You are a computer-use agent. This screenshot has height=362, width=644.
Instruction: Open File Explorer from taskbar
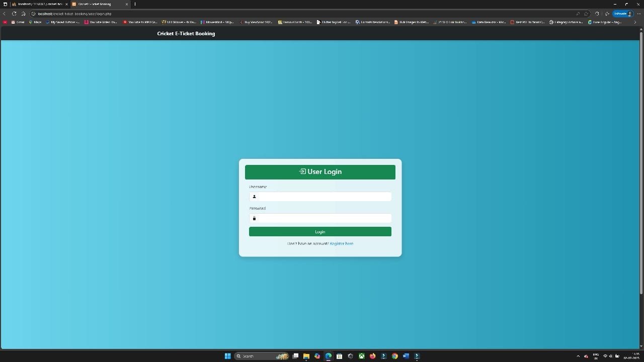pos(306,356)
